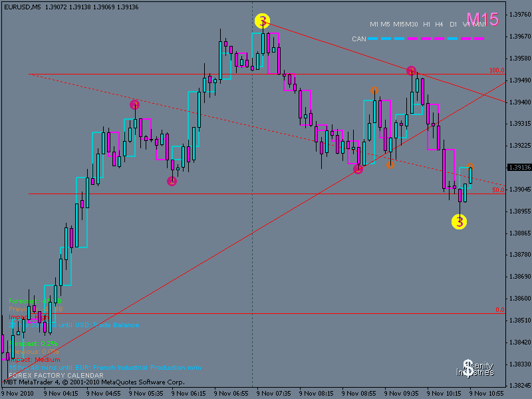This screenshot has height=399, width=532.
Task: Click the M1 timeframe label
Action: pos(374,25)
